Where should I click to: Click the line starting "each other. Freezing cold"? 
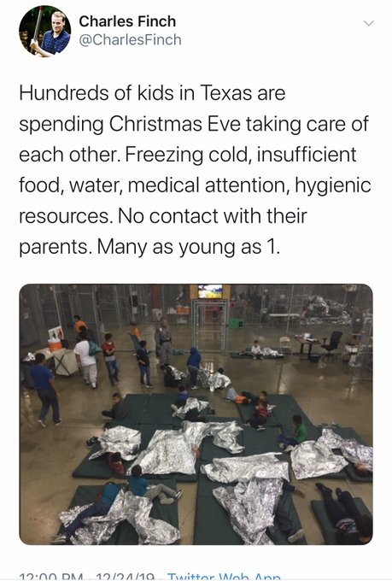[188, 154]
